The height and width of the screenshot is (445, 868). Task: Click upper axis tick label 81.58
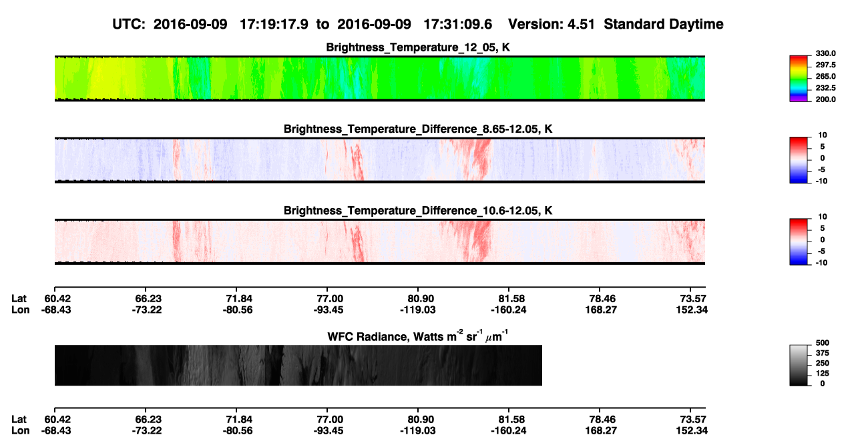click(509, 299)
